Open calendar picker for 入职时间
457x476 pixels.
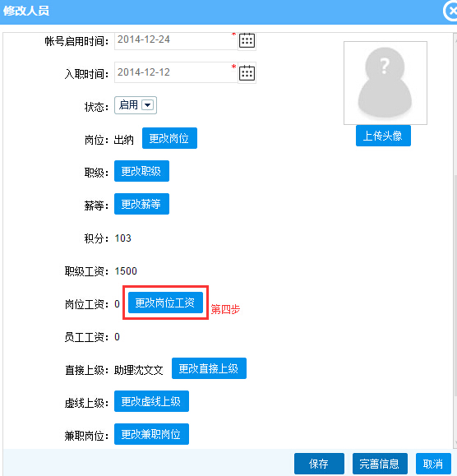(247, 73)
